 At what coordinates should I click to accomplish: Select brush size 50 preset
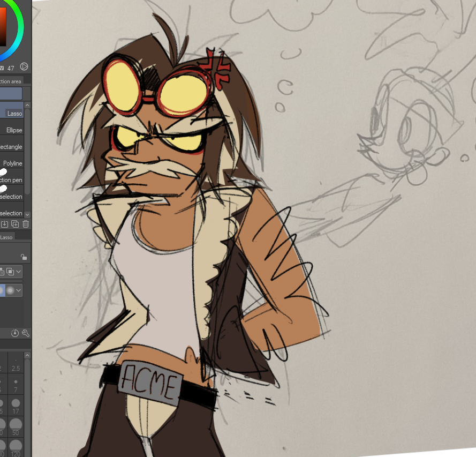(16, 426)
